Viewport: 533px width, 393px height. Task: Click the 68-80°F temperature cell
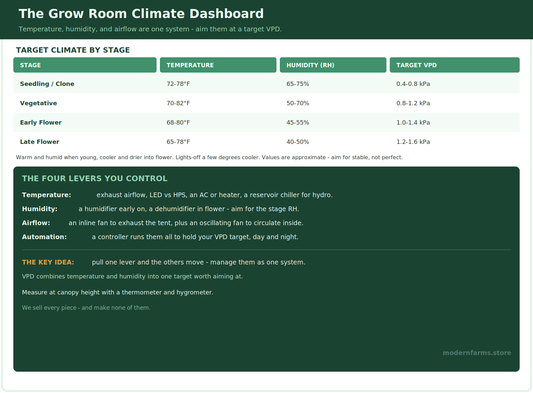pyautogui.click(x=178, y=122)
